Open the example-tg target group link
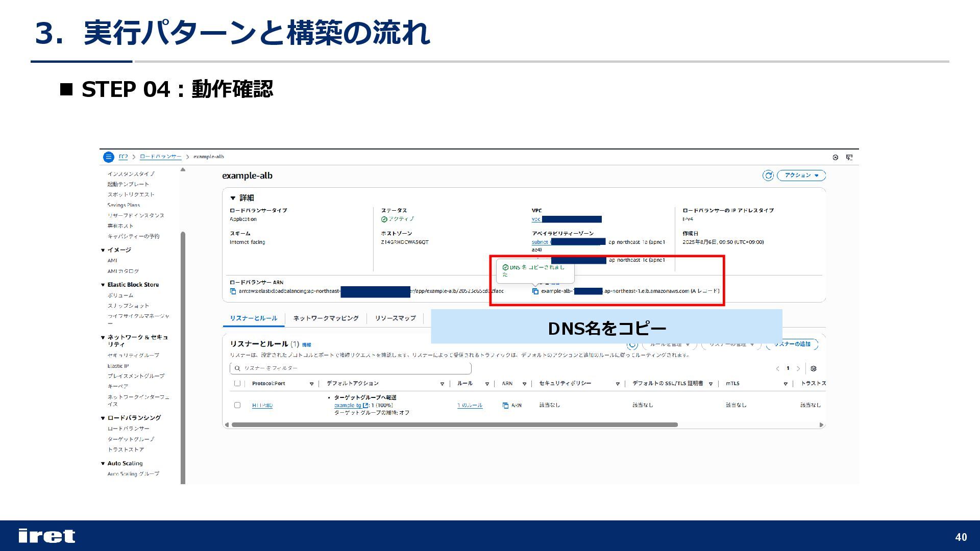This screenshot has width=980, height=551. (348, 405)
